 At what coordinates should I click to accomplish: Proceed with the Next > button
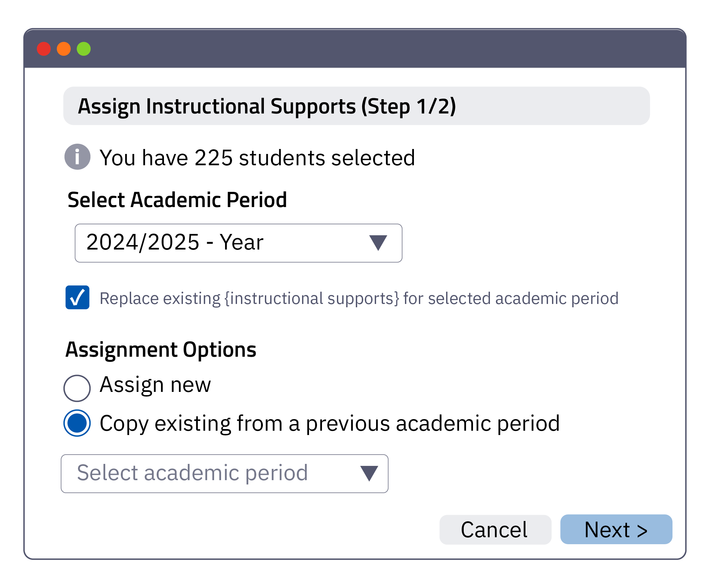click(616, 529)
